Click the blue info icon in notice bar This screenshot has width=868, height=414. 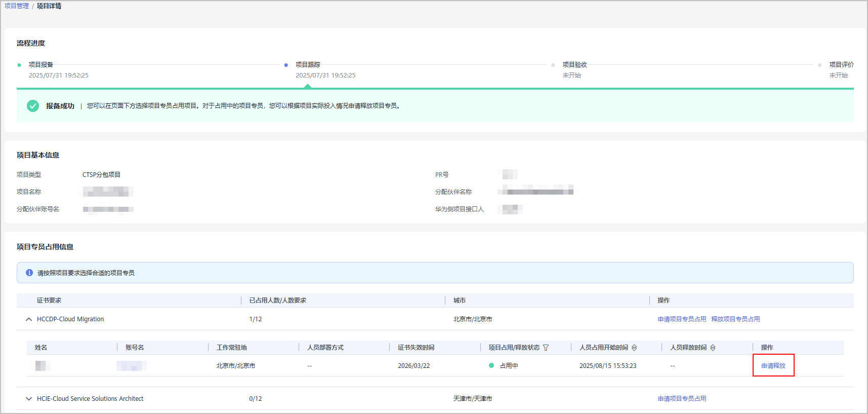[x=29, y=273]
